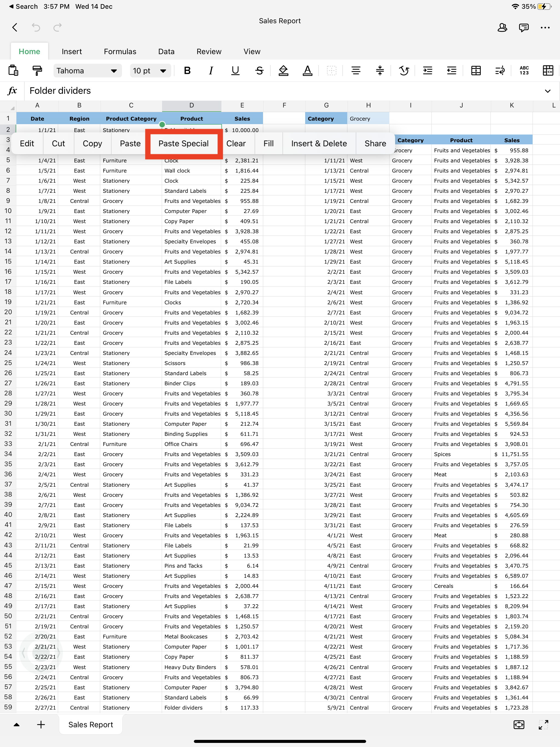Screen dimensions: 560x747
Task: Tap the collaborator share icon
Action: 502,27
